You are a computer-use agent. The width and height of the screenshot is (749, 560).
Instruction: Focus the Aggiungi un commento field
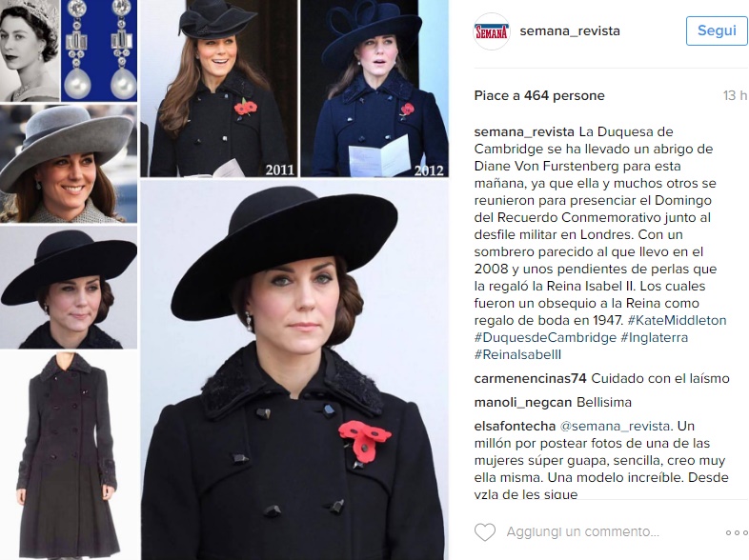(x=583, y=531)
